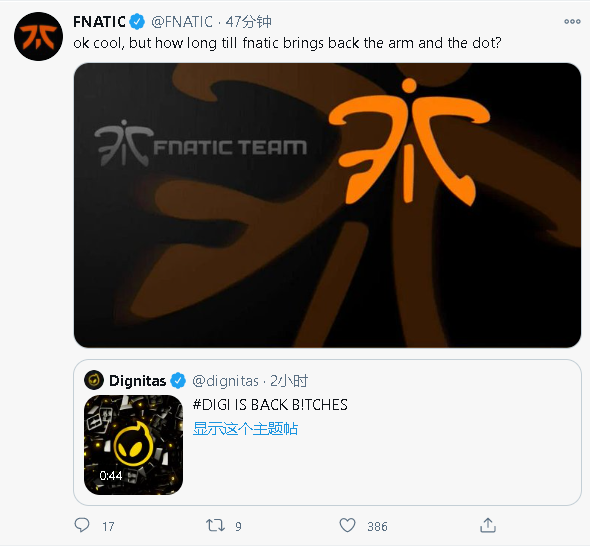Screen dimensions: 590x546
Task: Click the Dignitas display name
Action: tap(137, 381)
